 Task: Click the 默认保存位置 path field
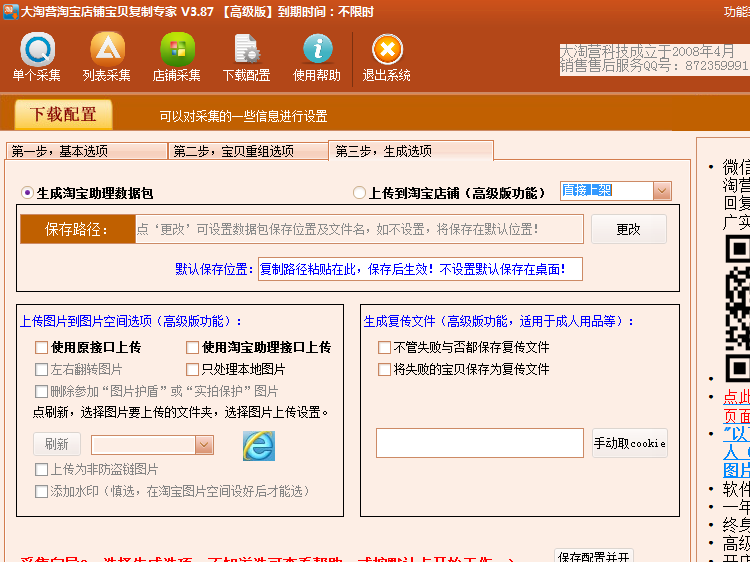point(420,269)
